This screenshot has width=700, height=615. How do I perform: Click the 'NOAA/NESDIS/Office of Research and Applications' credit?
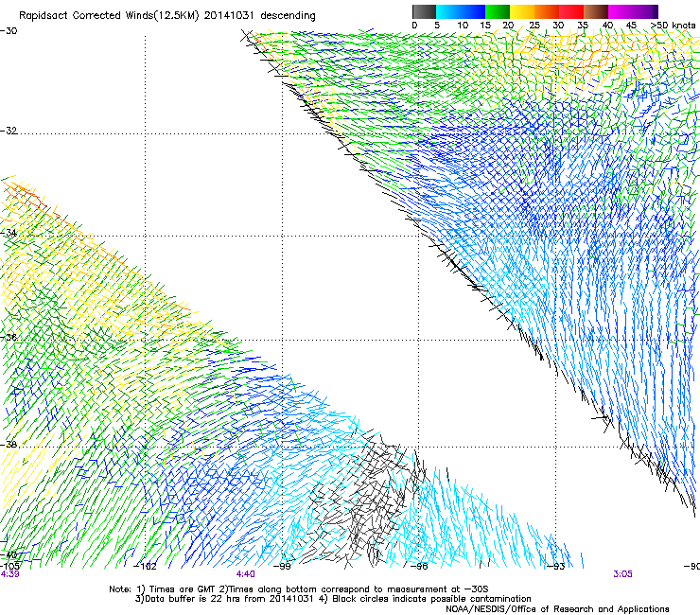pos(557,609)
